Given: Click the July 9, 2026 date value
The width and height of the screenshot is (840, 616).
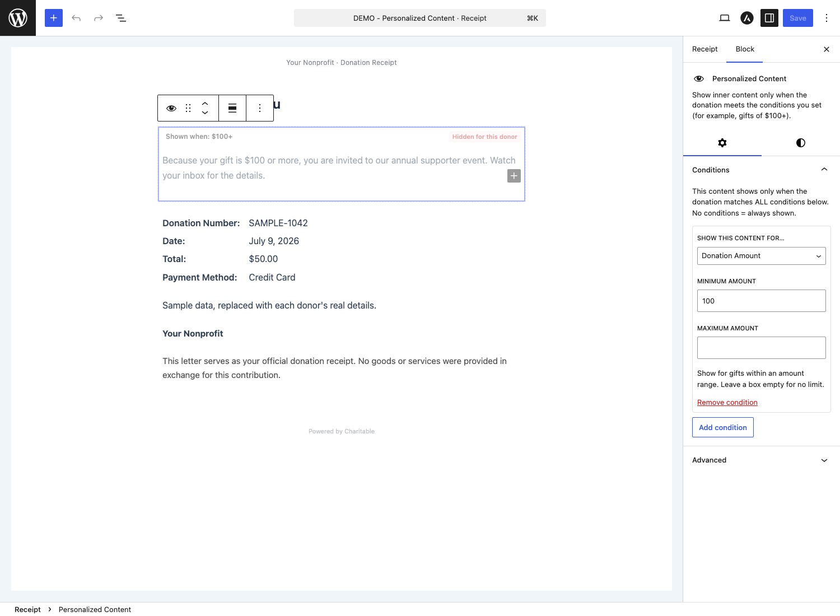Looking at the screenshot, I should 274,241.
